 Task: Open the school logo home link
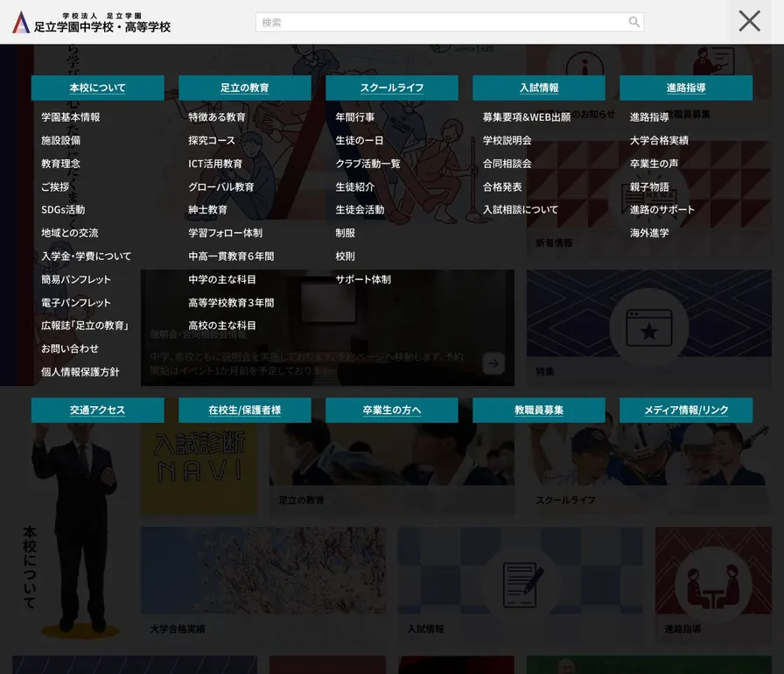(x=92, y=23)
